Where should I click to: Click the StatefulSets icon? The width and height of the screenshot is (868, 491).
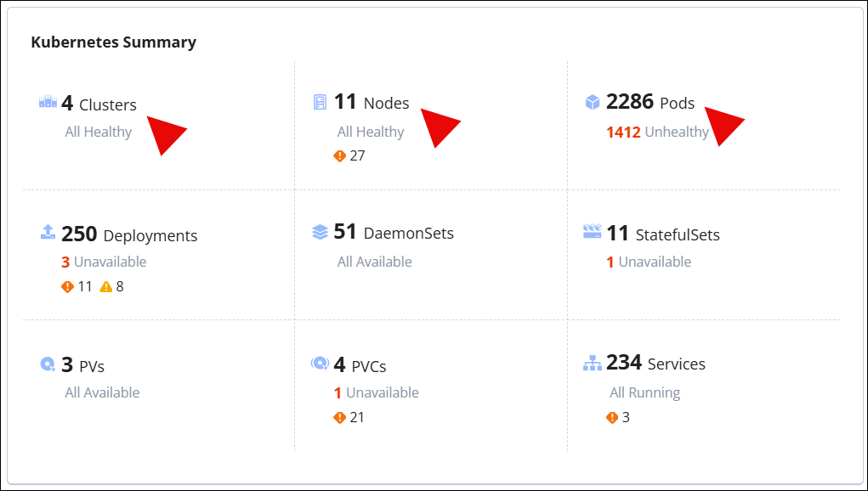pyautogui.click(x=593, y=231)
